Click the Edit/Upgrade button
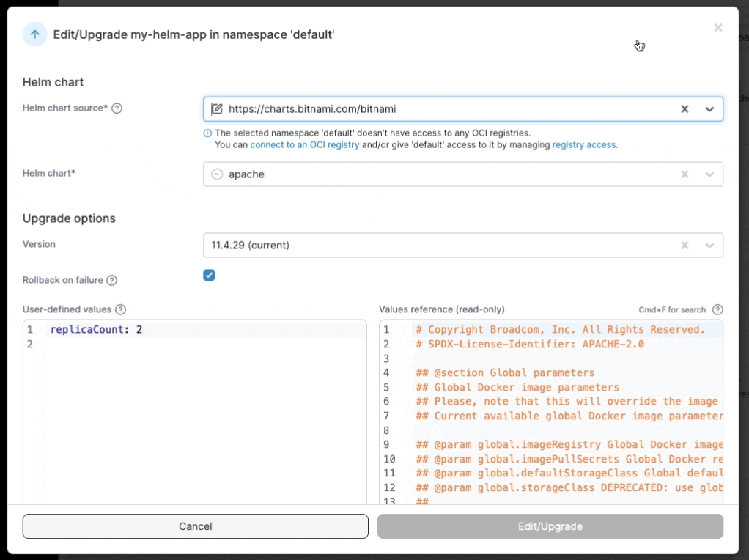The width and height of the screenshot is (749, 560). coord(550,526)
